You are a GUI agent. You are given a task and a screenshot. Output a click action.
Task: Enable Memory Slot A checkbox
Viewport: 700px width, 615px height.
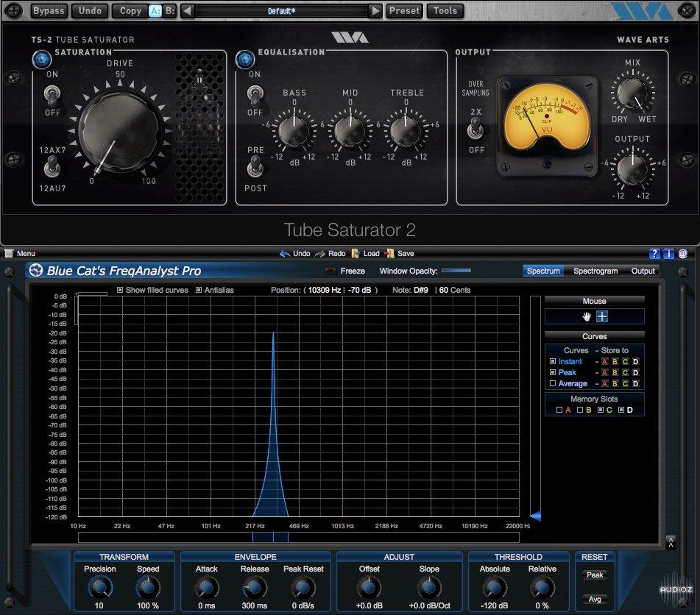[559, 410]
